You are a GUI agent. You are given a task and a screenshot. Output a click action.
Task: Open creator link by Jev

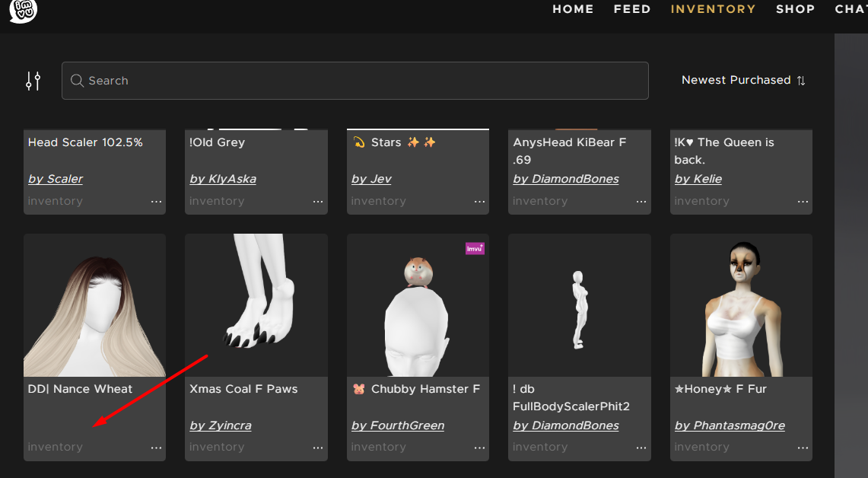(x=371, y=179)
